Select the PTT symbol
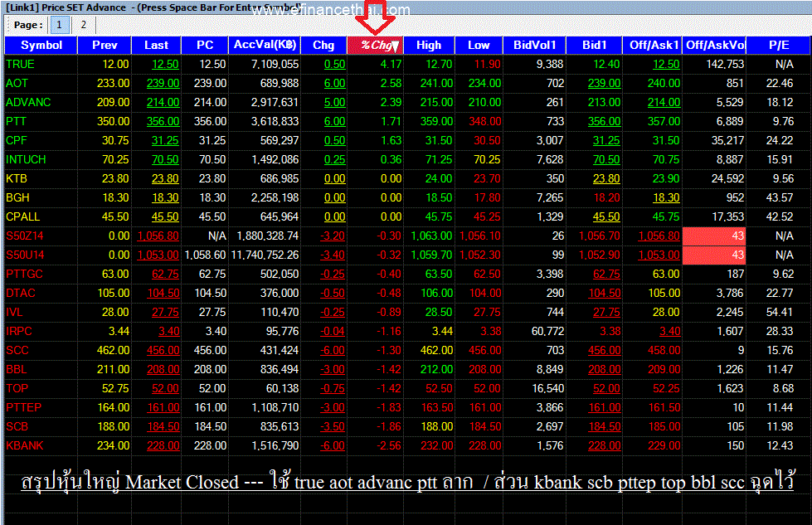Image resolution: width=812 pixels, height=525 pixels. (x=16, y=122)
